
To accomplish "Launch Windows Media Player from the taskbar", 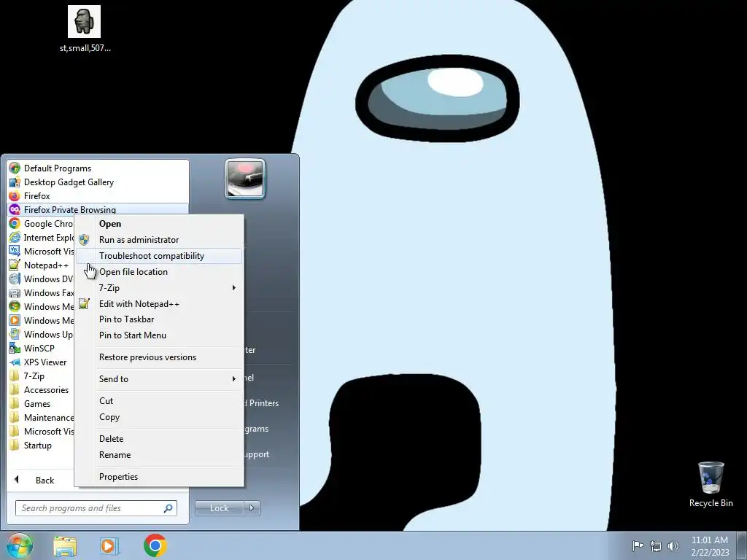I will (x=109, y=545).
